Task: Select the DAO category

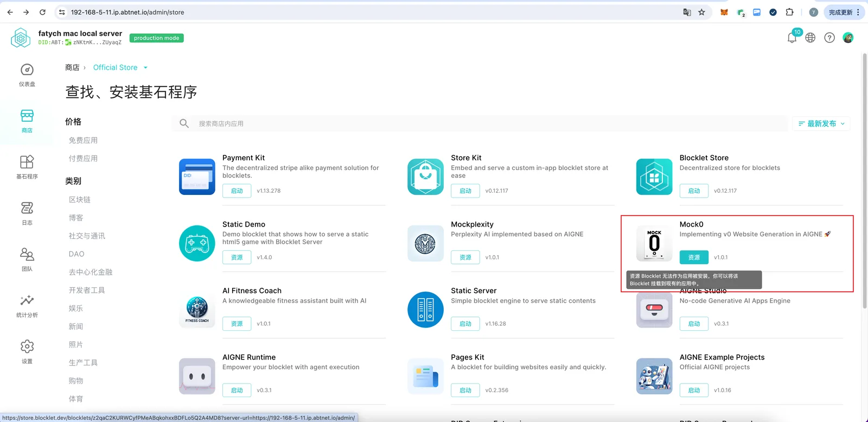Action: [76, 254]
